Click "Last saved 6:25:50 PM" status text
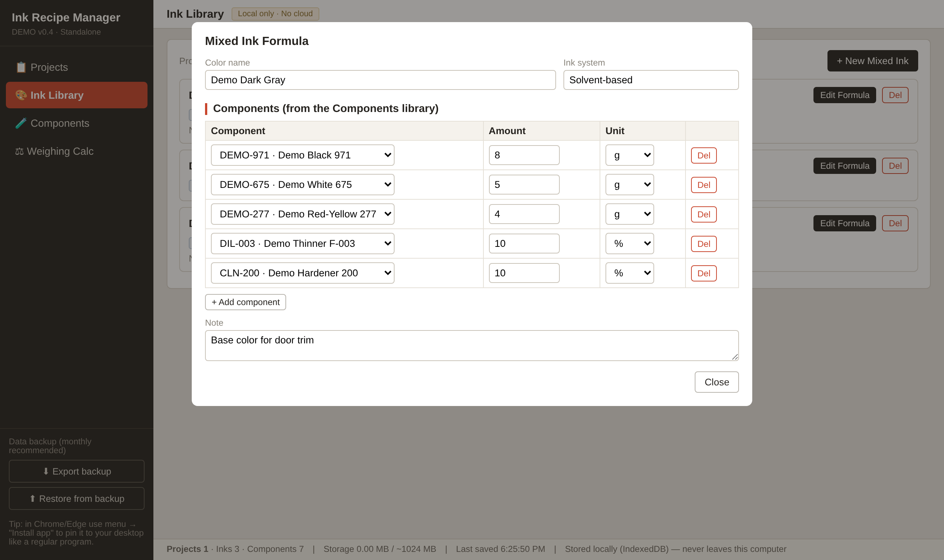Viewport: 944px width, 560px height. point(500,549)
